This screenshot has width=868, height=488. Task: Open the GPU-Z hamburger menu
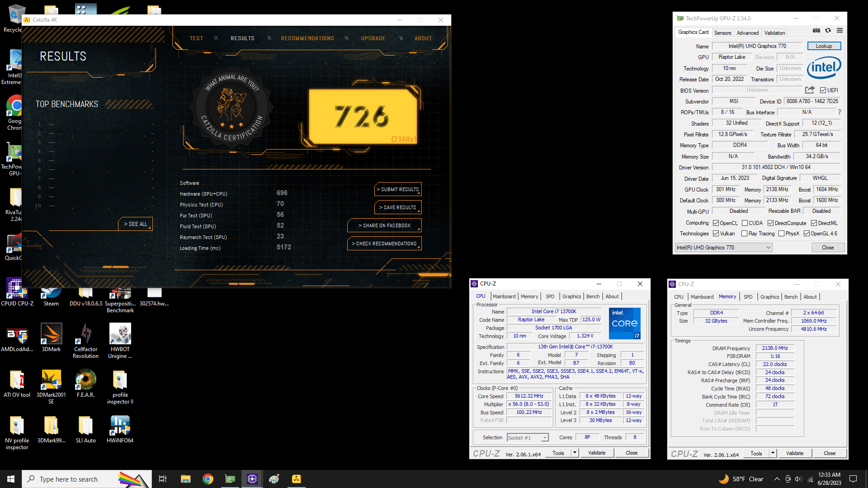[840, 31]
